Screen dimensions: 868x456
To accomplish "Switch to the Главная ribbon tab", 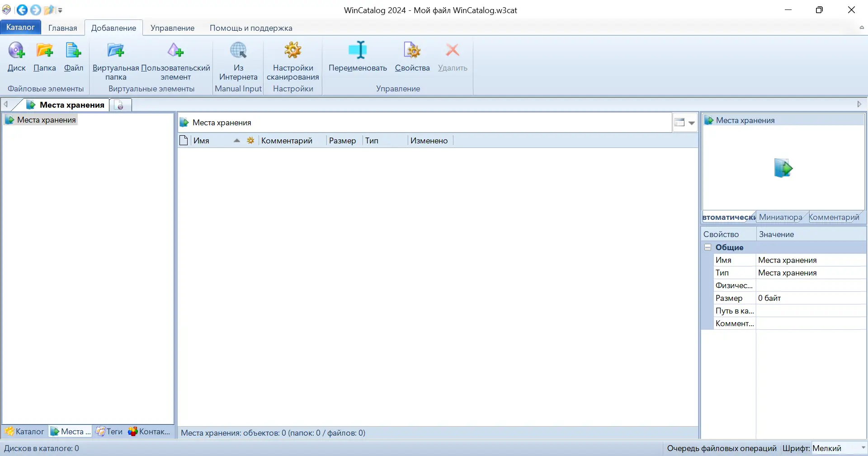I will [x=63, y=28].
